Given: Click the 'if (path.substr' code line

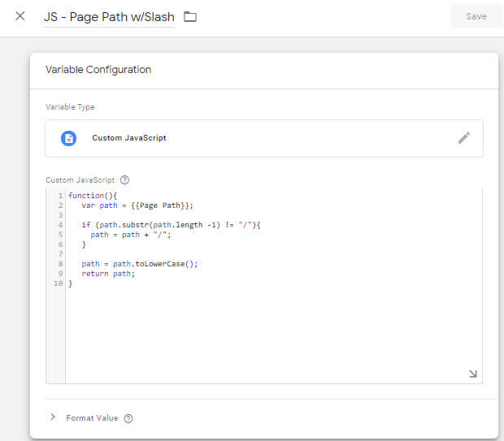Looking at the screenshot, I should [169, 225].
